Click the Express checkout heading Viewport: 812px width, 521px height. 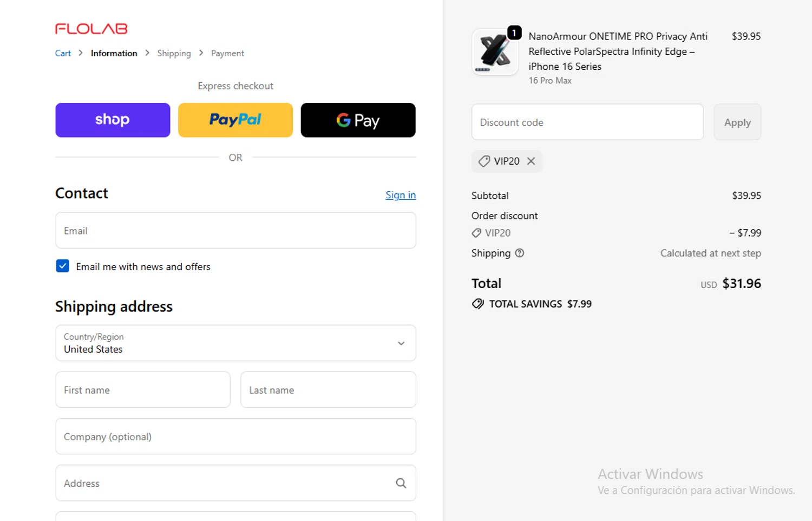pyautogui.click(x=235, y=86)
